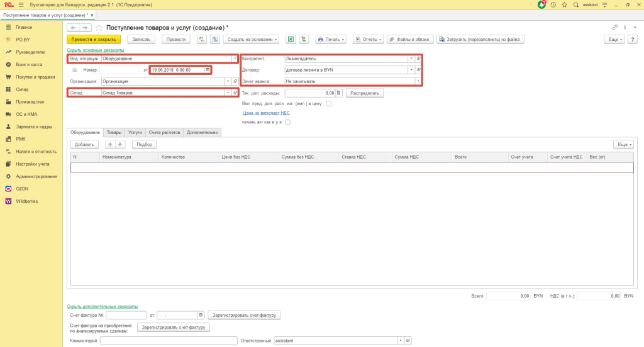The height and width of the screenshot is (347, 644).
Task: Open the vertical three-dots form menu
Action: (625, 28)
